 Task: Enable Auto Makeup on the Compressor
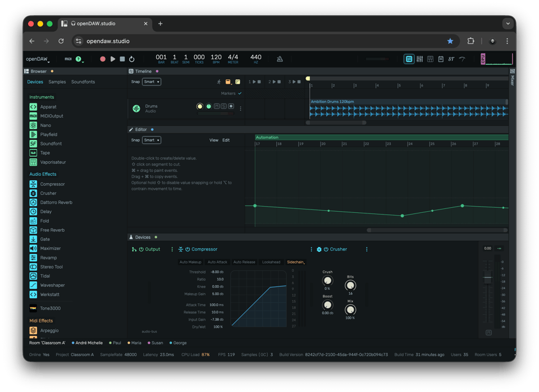click(x=190, y=262)
